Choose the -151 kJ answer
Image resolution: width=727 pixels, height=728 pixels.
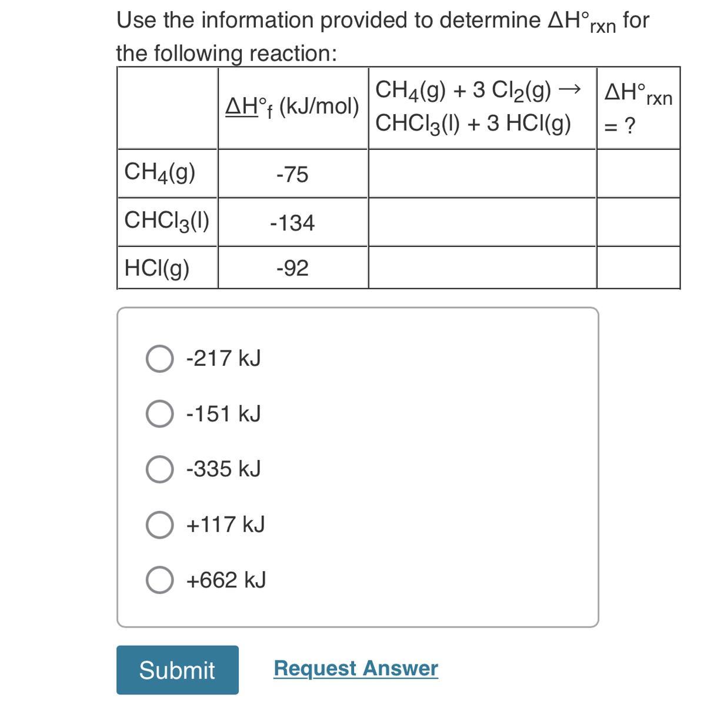[x=159, y=414]
